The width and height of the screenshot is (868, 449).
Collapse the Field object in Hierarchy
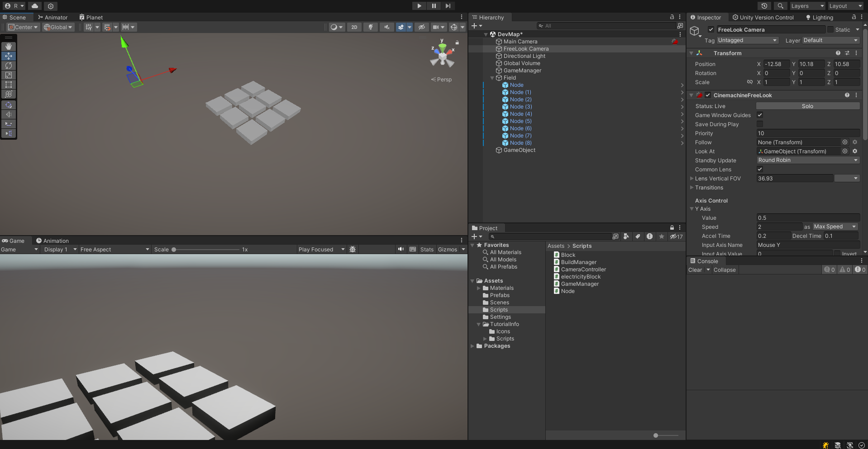[x=492, y=78]
